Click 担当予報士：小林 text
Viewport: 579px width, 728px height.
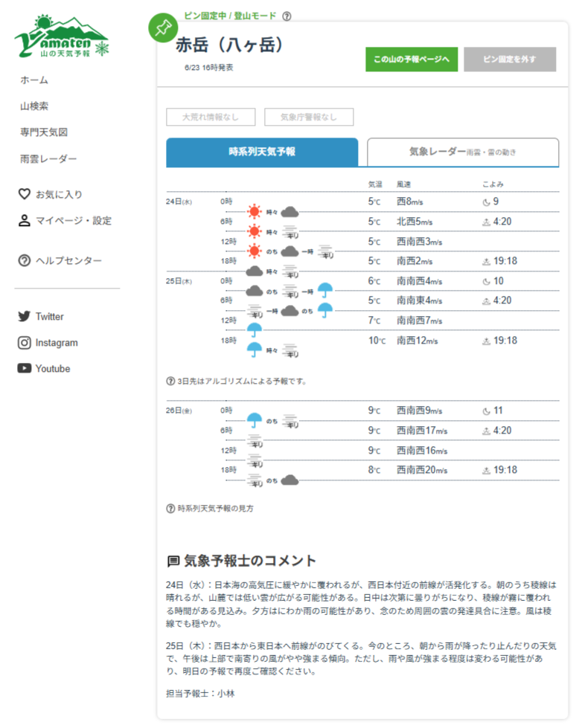200,694
